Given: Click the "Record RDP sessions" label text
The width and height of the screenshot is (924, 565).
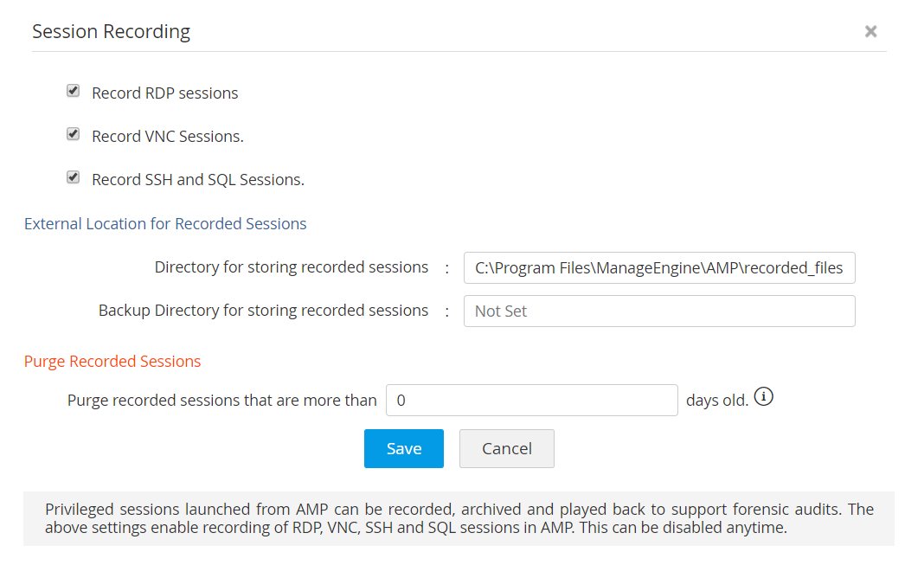Looking at the screenshot, I should coord(164,93).
